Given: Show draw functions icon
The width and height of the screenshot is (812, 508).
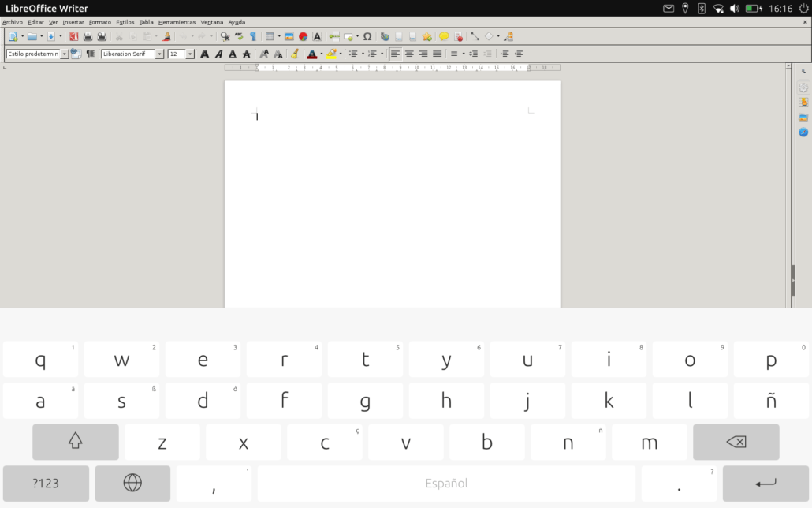Looking at the screenshot, I should tap(508, 36).
